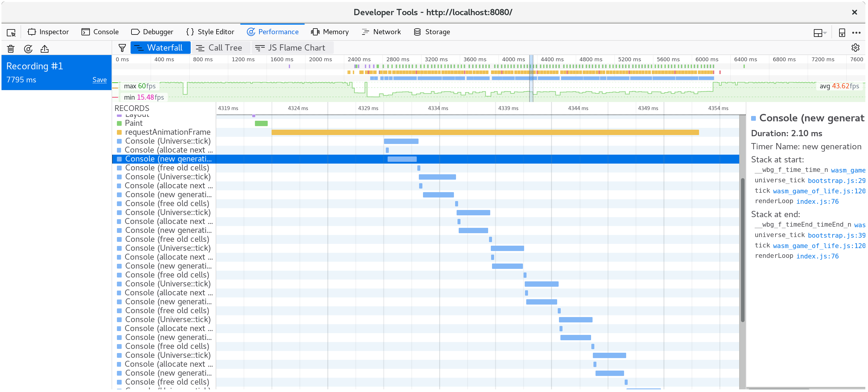Open the Network tab
868x392 pixels.
point(381,32)
